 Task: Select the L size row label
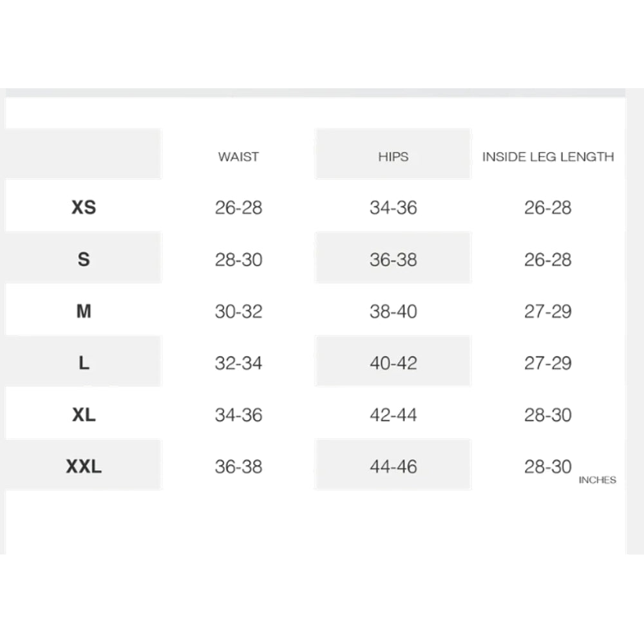coord(84,363)
